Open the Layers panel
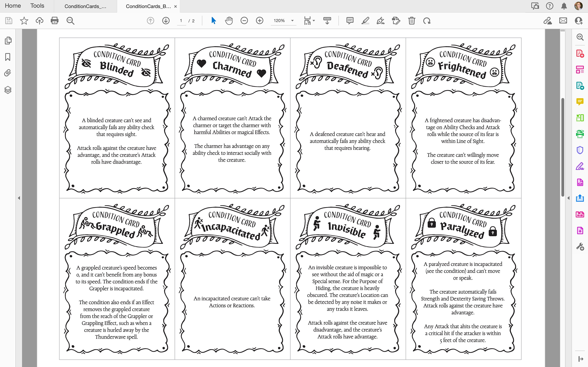588x367 pixels. 8,90
